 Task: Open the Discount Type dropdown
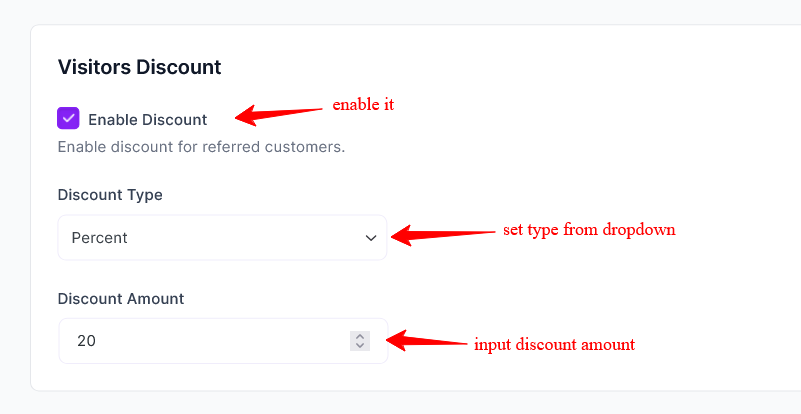pyautogui.click(x=221, y=238)
